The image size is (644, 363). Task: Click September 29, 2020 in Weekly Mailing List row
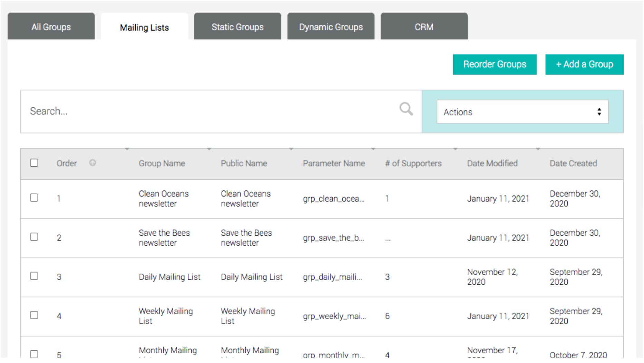(576, 316)
